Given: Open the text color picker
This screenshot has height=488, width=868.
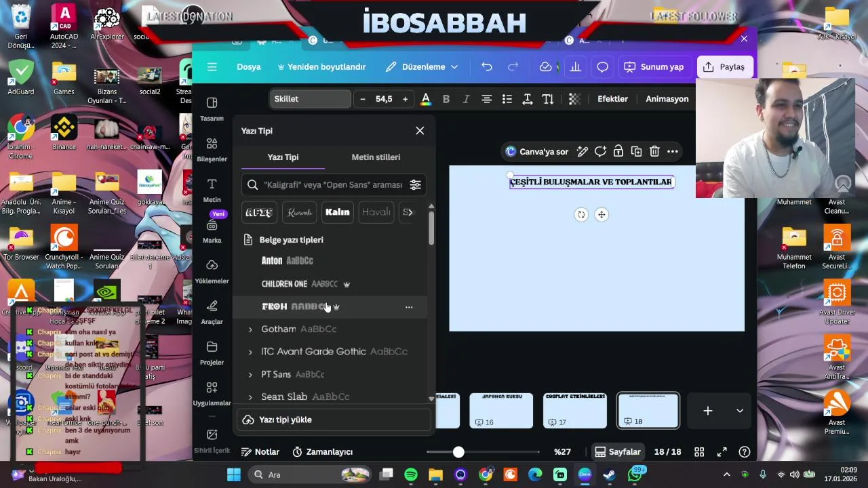Looking at the screenshot, I should [426, 99].
